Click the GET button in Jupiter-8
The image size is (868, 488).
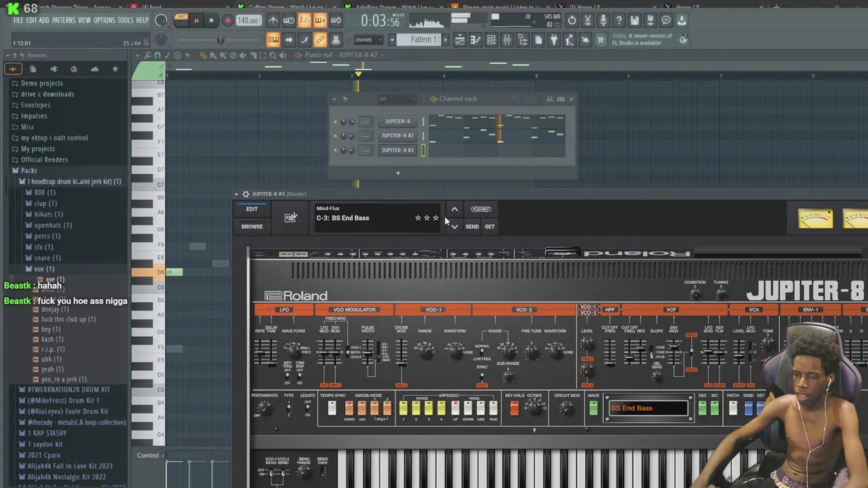(x=490, y=226)
